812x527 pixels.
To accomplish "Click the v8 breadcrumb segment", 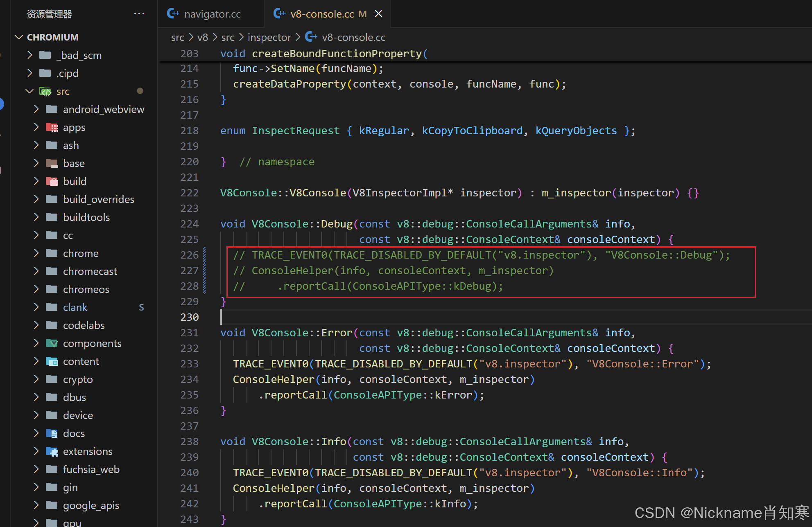I will [202, 37].
